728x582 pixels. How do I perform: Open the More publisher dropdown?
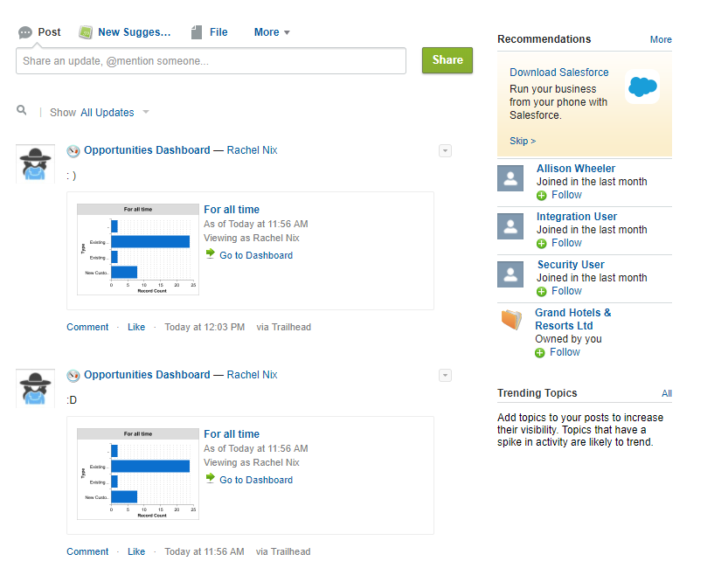[x=272, y=32]
